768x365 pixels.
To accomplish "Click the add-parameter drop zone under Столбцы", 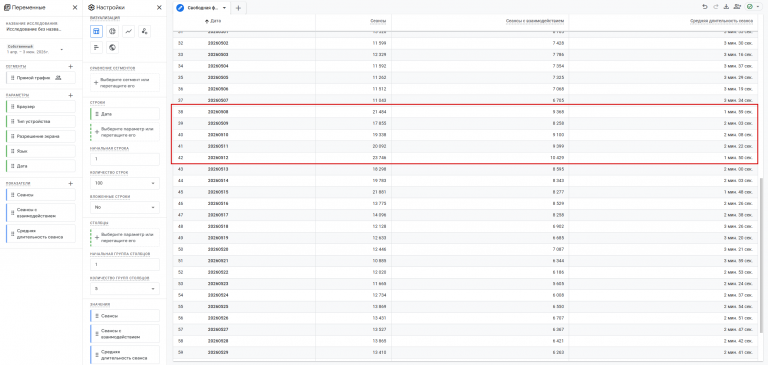I will (124, 237).
